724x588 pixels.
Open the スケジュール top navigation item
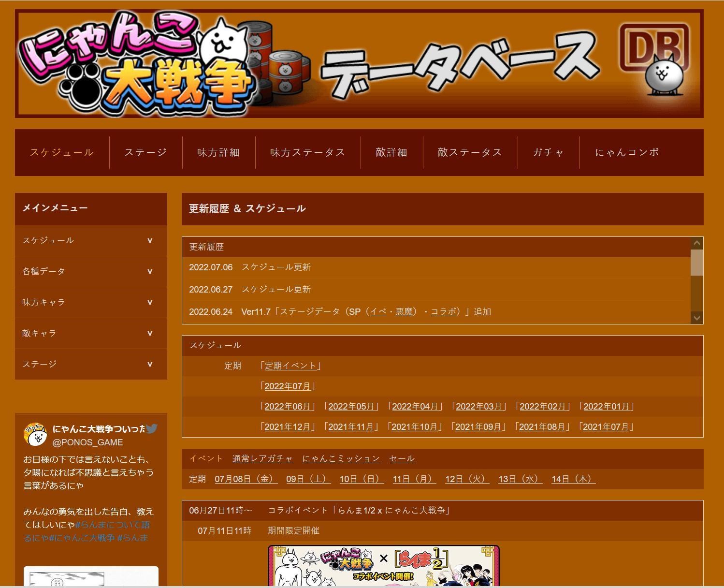coord(62,152)
